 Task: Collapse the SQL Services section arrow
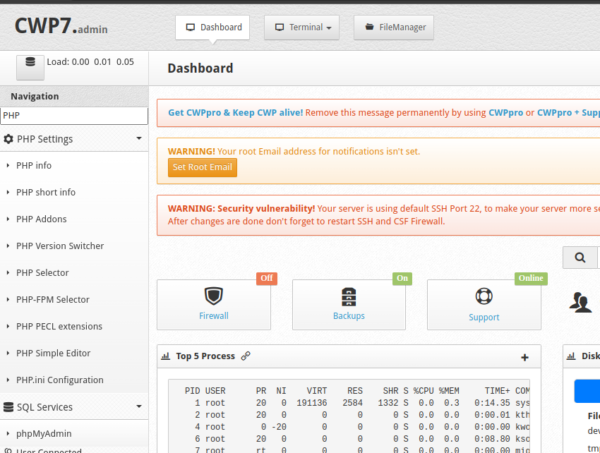click(139, 406)
